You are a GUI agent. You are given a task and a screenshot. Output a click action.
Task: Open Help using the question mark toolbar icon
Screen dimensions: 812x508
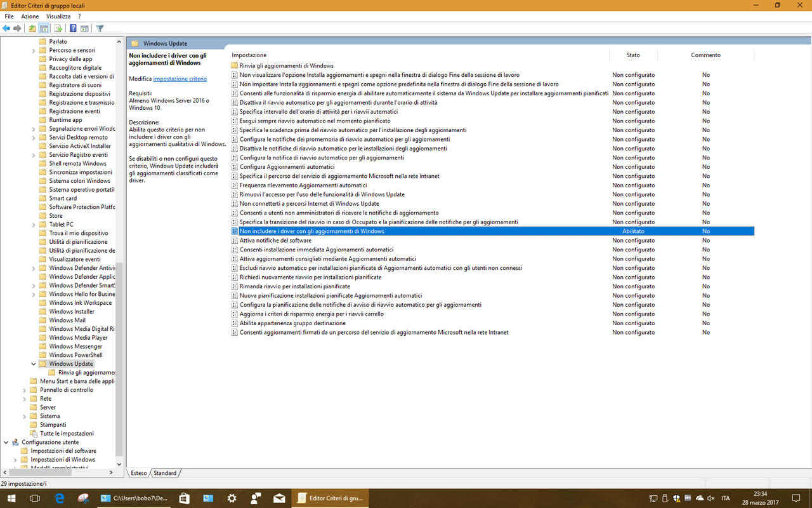point(71,28)
